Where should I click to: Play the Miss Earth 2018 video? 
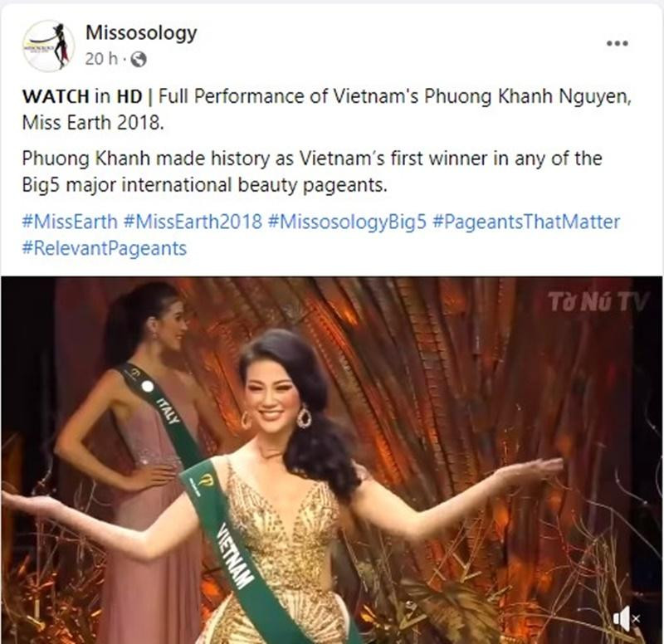point(331,460)
